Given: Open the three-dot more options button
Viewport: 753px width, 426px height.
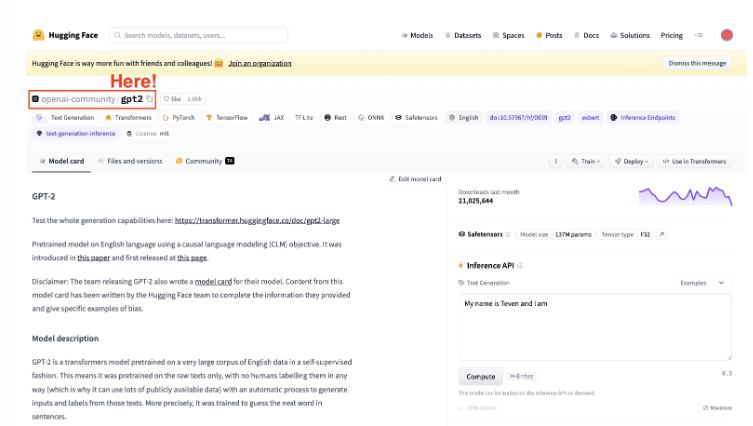Looking at the screenshot, I should [x=556, y=161].
